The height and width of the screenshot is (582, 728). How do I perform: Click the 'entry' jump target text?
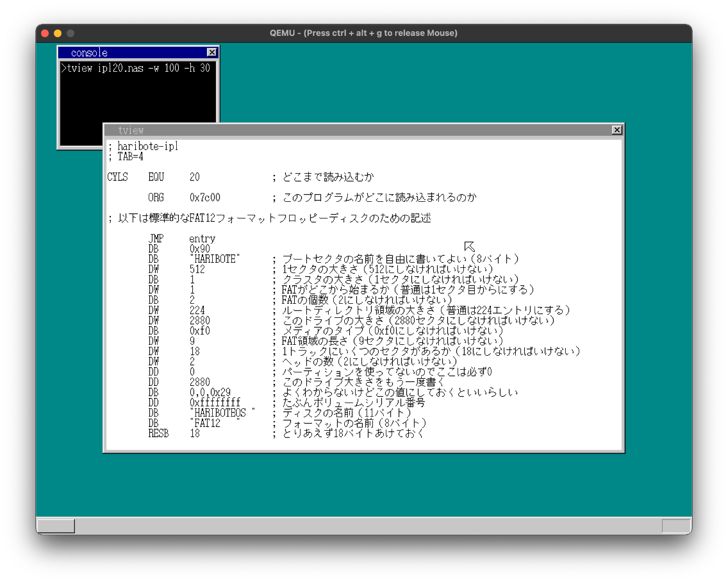tap(202, 239)
